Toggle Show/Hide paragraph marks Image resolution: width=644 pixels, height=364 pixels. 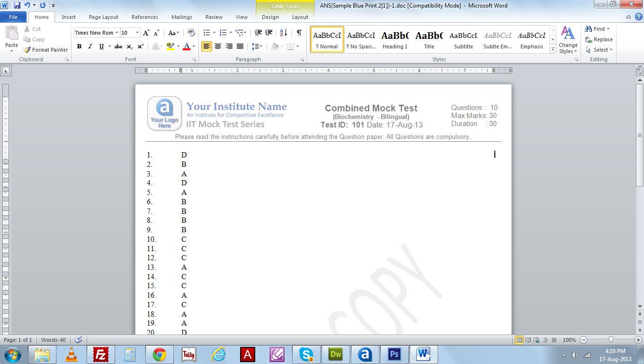(299, 33)
